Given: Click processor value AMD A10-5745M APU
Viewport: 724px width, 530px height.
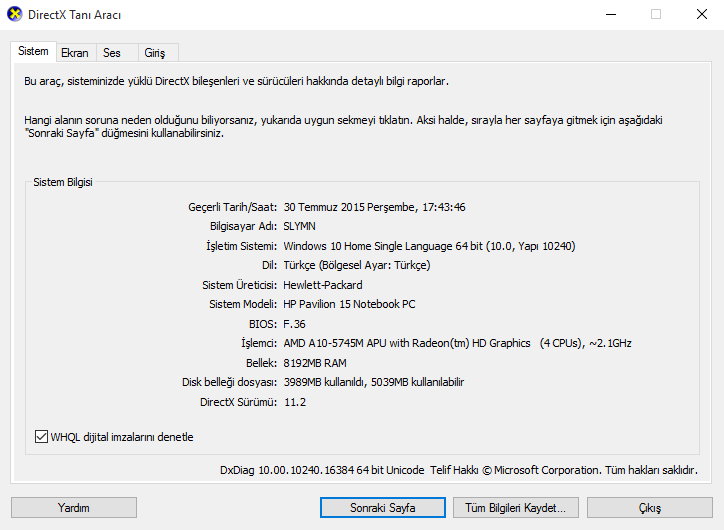Looking at the screenshot, I should [x=458, y=343].
